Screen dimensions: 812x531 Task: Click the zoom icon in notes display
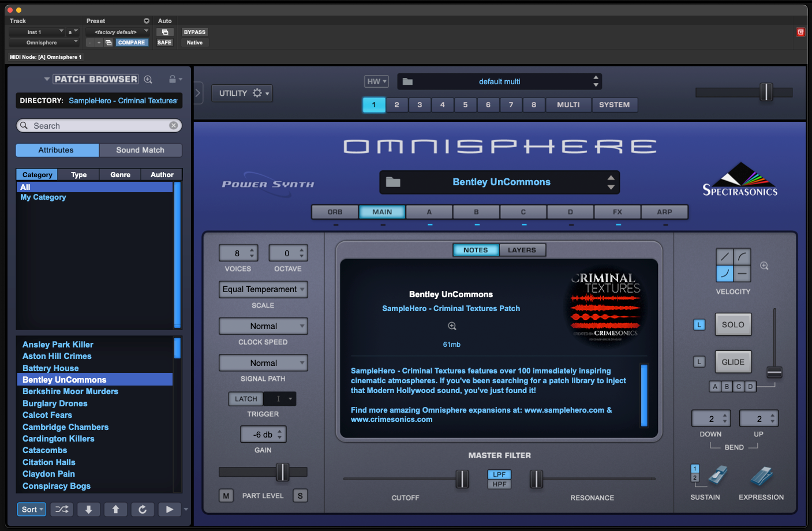coord(452,326)
